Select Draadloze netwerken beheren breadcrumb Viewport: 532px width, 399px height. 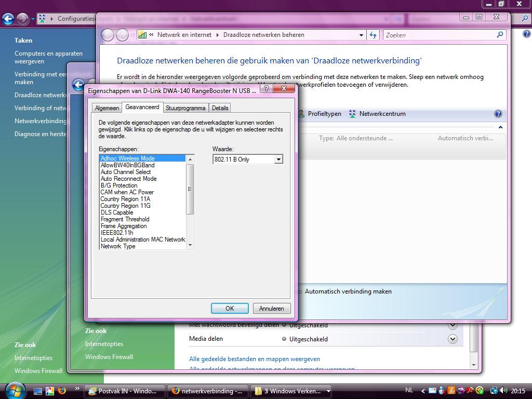[x=263, y=35]
